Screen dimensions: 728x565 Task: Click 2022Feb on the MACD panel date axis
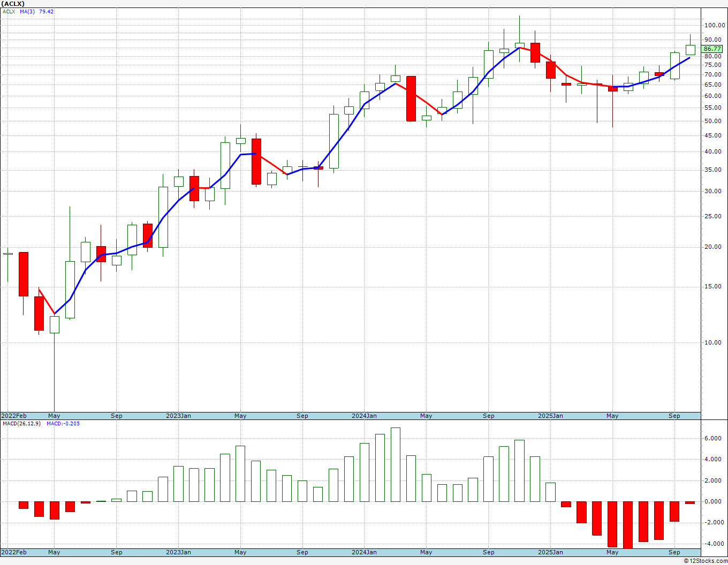click(14, 552)
